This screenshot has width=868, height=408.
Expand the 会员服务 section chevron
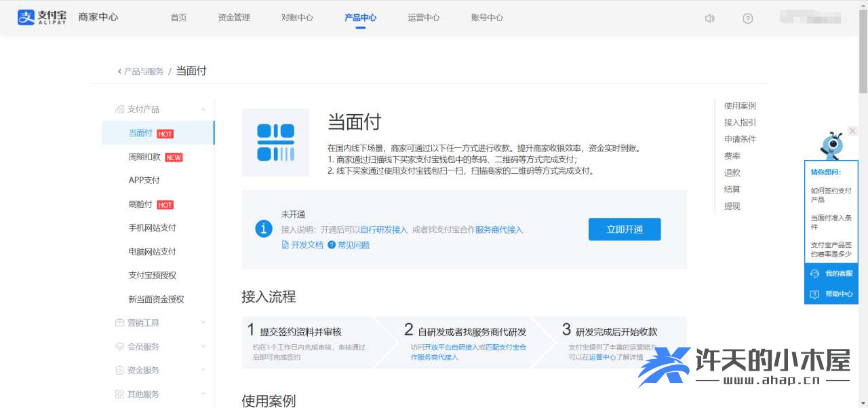203,347
